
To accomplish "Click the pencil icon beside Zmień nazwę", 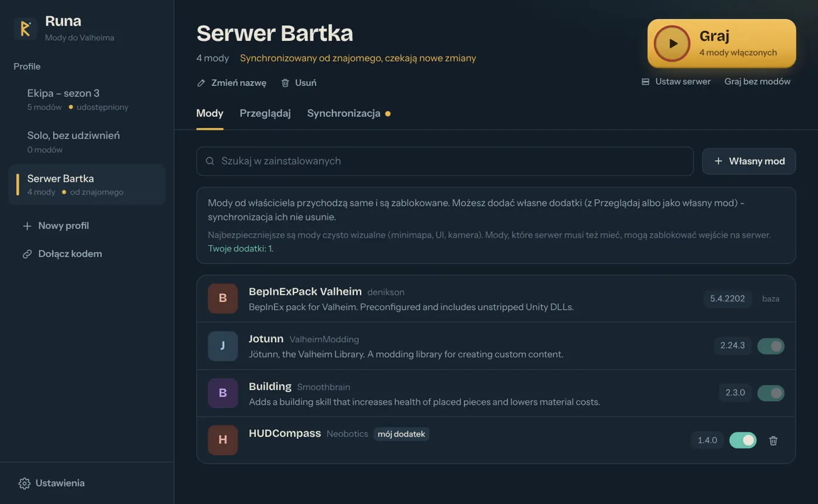I will click(201, 83).
